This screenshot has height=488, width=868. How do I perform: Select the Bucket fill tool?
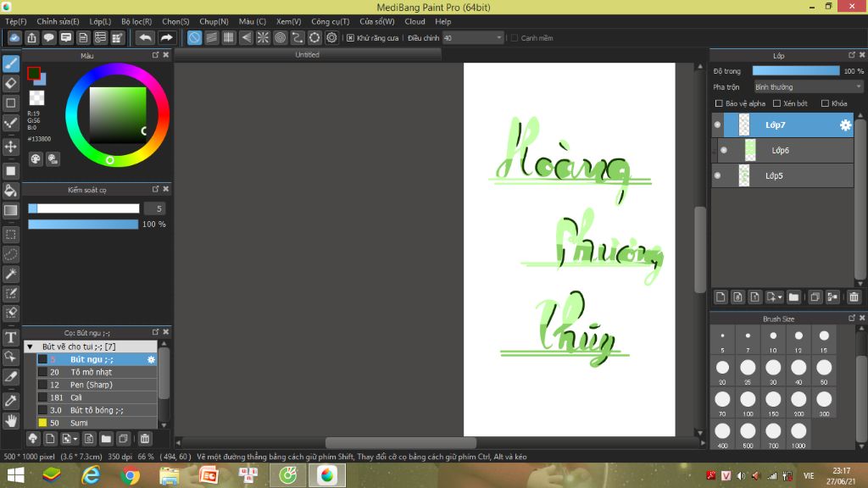[11, 191]
